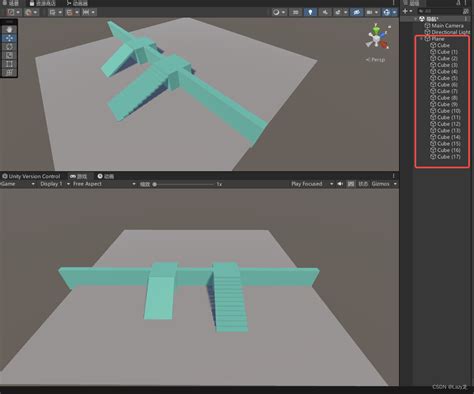
Task: Toggle hidden objects visibility eye button
Action: pyautogui.click(x=356, y=12)
